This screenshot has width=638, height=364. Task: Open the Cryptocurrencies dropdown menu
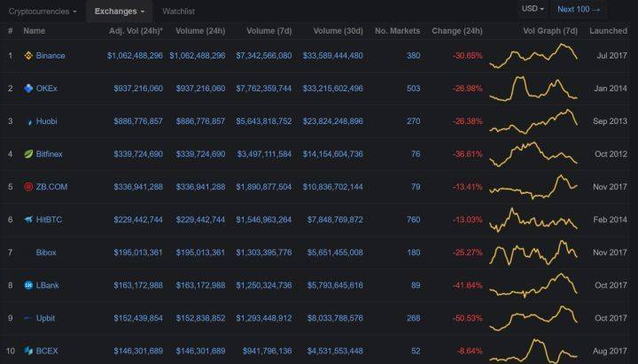point(43,12)
